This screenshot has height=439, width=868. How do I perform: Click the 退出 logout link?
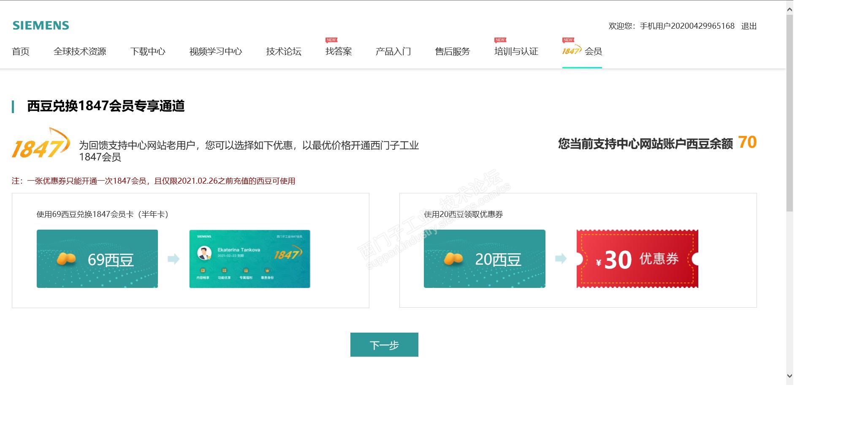point(749,26)
